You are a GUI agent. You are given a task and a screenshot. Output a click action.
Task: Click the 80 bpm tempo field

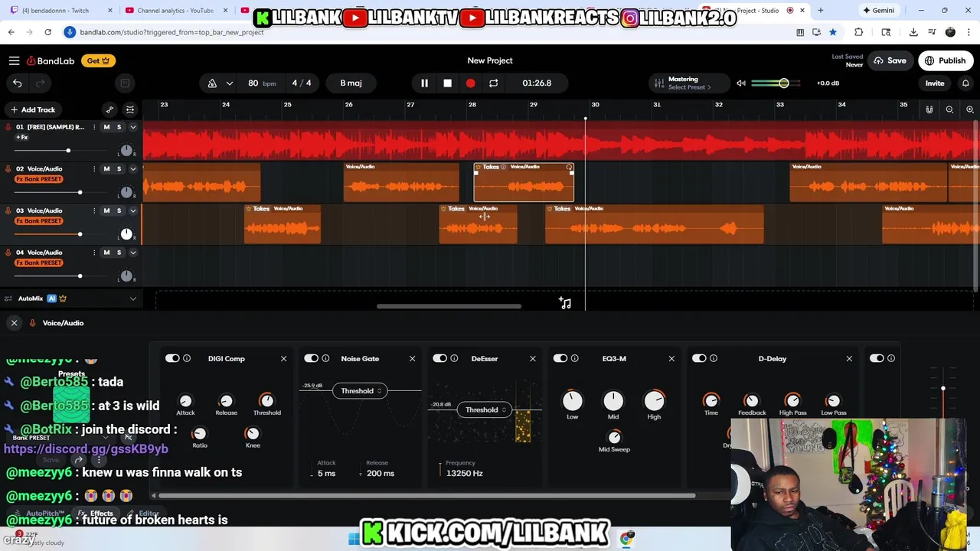(261, 83)
